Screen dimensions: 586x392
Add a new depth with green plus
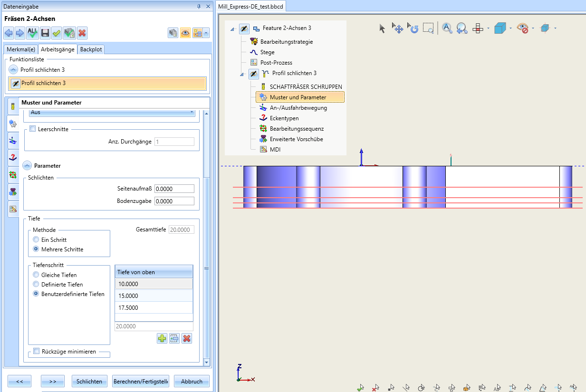click(x=162, y=338)
